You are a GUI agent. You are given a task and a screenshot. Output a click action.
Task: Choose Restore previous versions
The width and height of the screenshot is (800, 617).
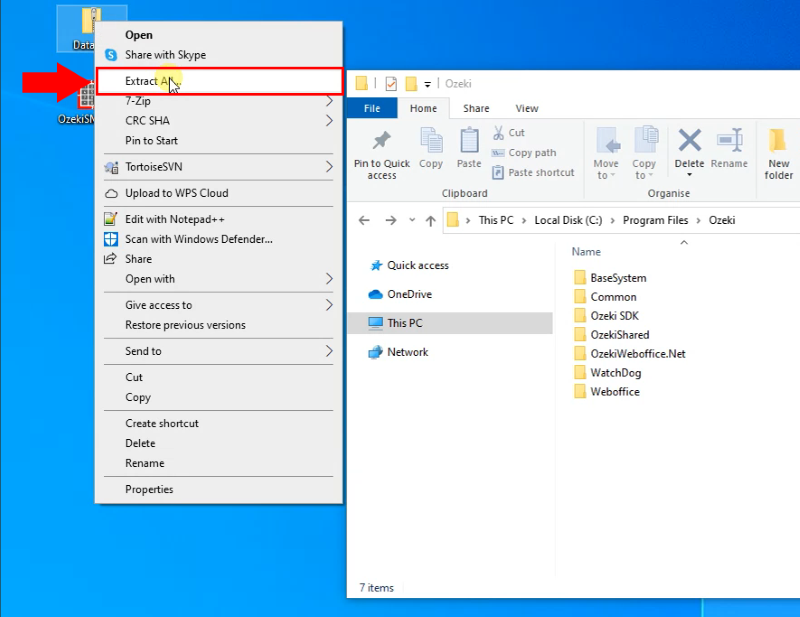coord(219,325)
